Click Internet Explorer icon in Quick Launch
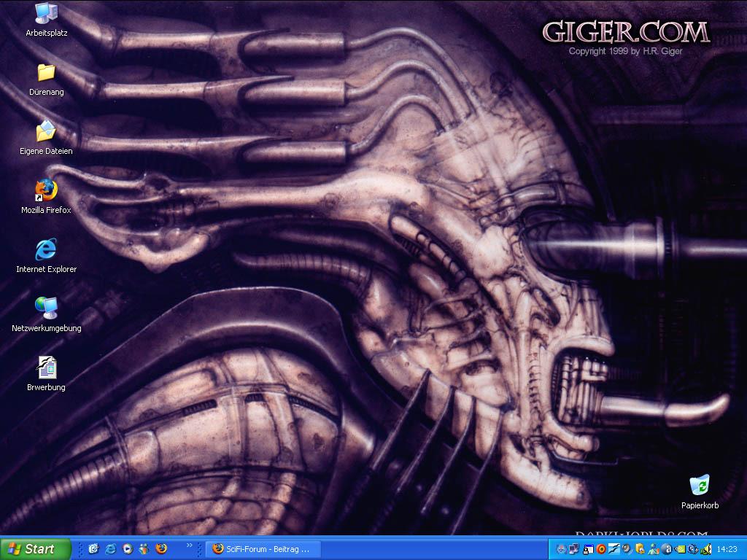The width and height of the screenshot is (747, 560). point(110,549)
